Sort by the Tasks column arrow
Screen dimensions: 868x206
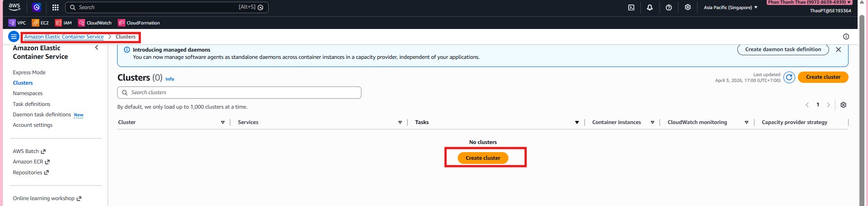pos(577,123)
